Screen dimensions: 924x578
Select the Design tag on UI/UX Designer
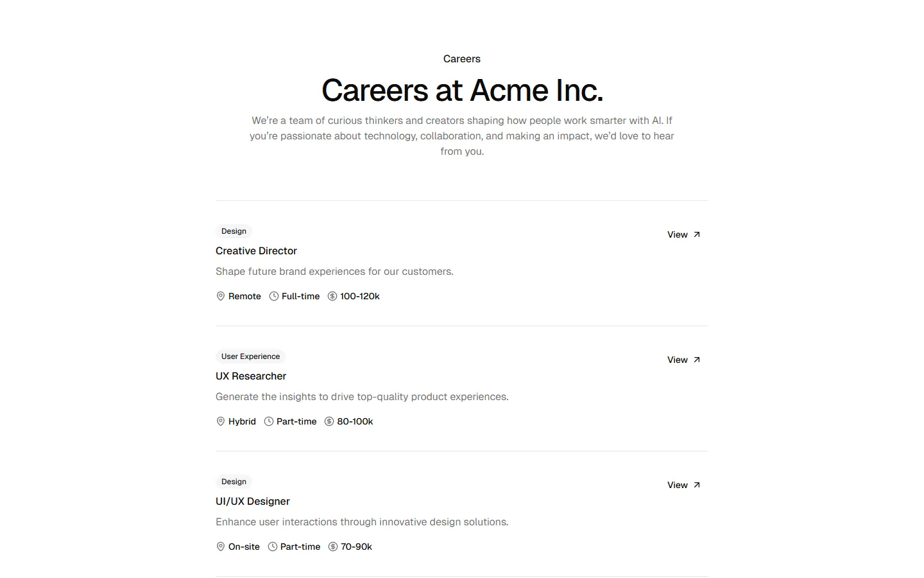233,482
